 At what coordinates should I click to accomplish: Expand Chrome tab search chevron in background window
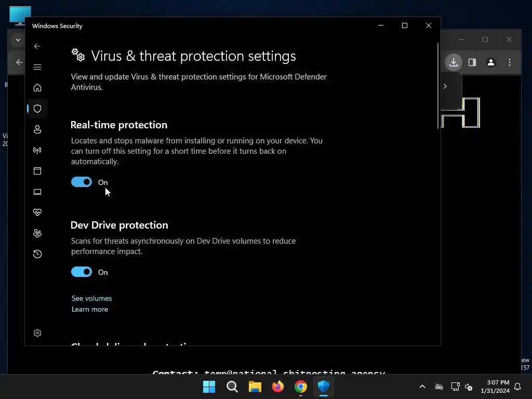tap(18, 39)
